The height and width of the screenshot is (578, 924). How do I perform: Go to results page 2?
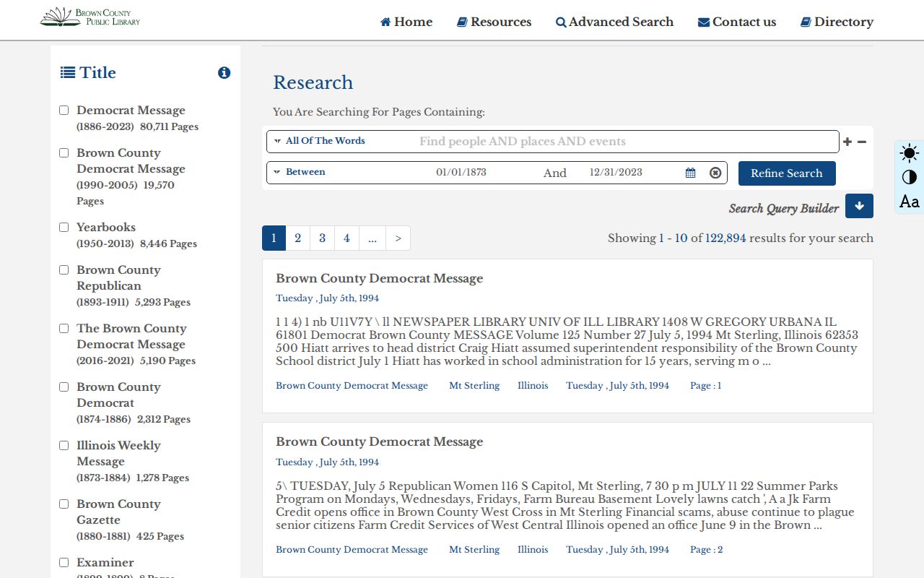click(297, 238)
